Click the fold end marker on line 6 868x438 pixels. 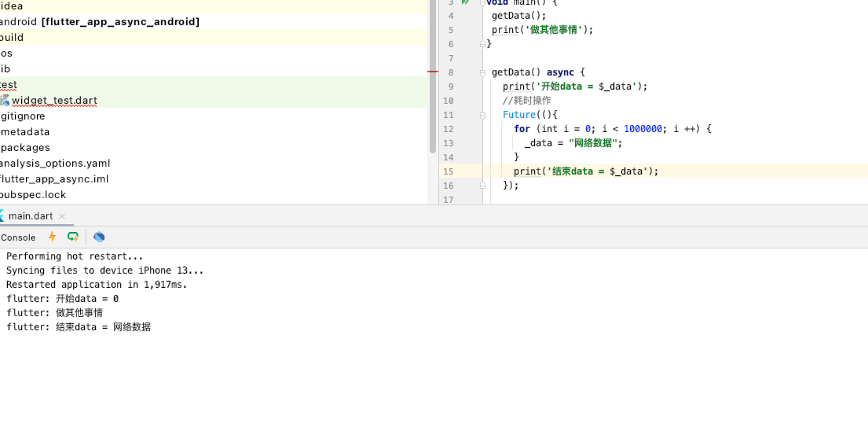[x=483, y=44]
